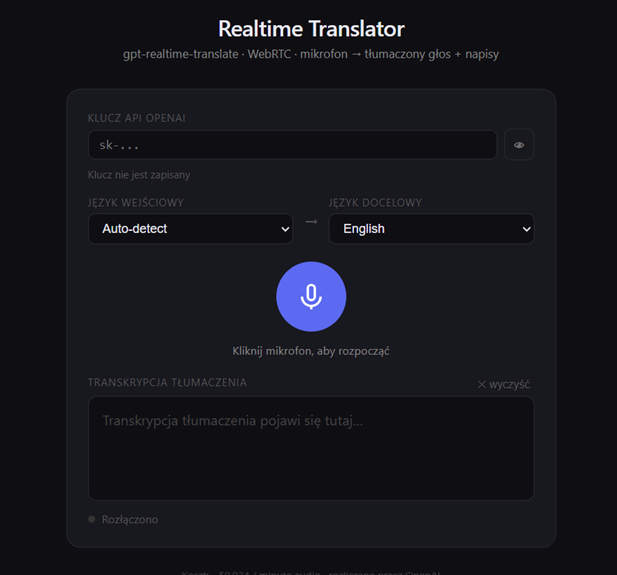
Task: Toggle API key visibility eye icon
Action: (519, 145)
